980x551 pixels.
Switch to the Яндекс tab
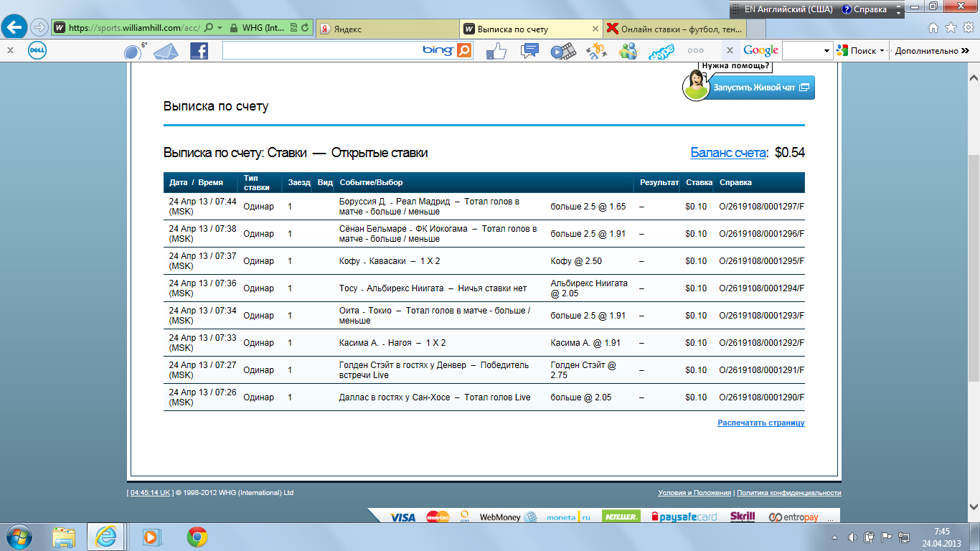point(386,29)
